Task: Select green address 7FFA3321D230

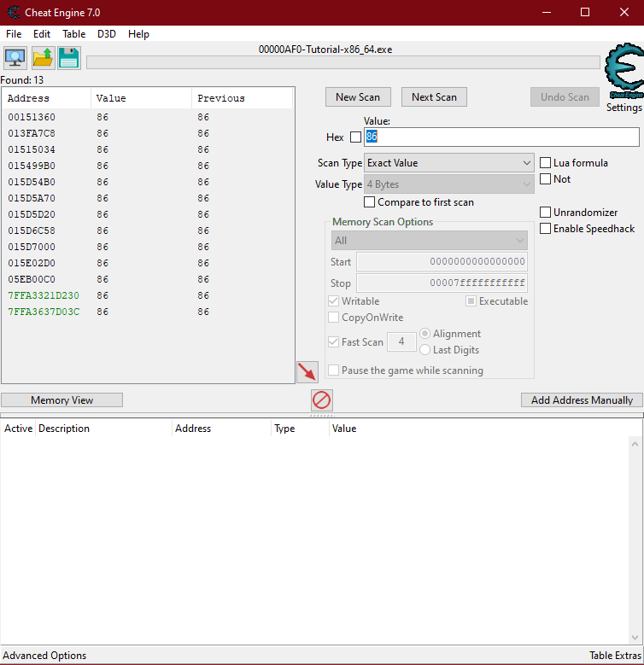Action: (x=44, y=295)
